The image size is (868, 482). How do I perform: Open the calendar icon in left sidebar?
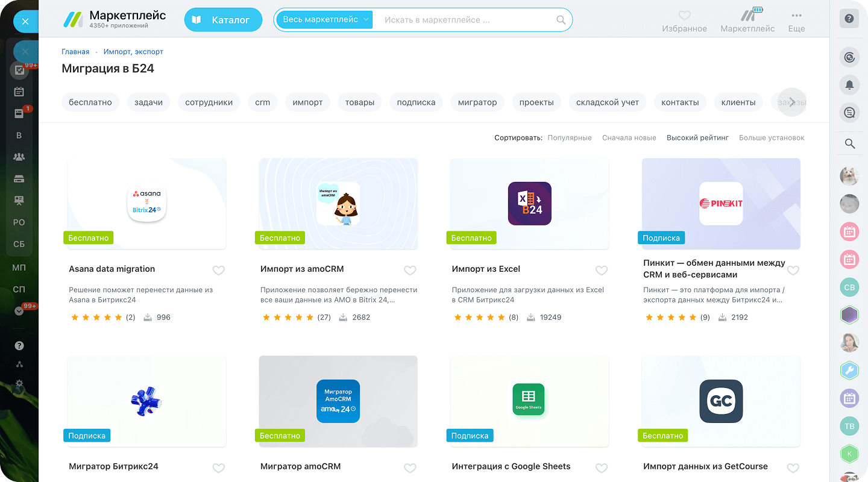[x=19, y=92]
